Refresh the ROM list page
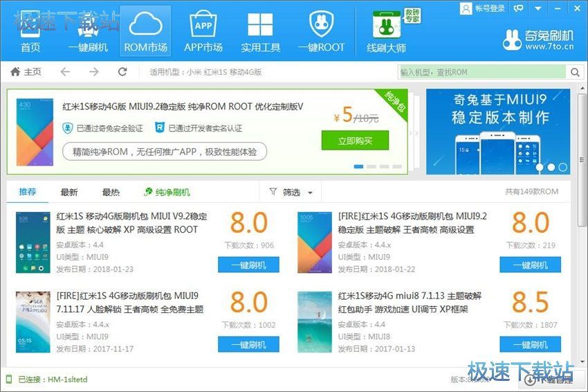This screenshot has width=588, height=392. [122, 71]
